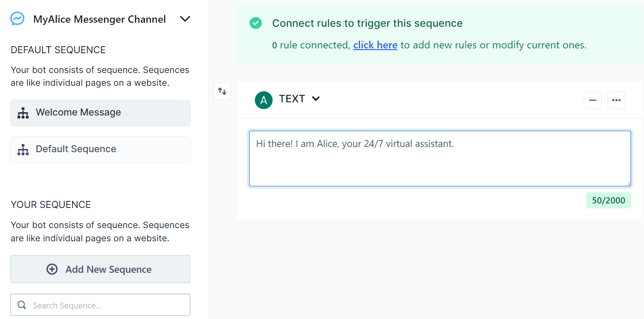This screenshot has height=319, width=644.
Task: Expand the MyAlice Messenger Channel dropdown
Action: tap(185, 19)
